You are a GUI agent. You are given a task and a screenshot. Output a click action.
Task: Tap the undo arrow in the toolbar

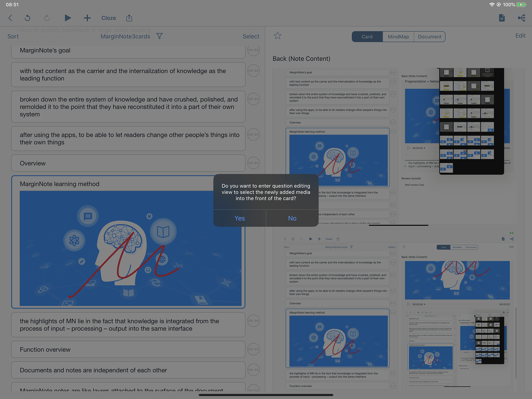(x=28, y=18)
